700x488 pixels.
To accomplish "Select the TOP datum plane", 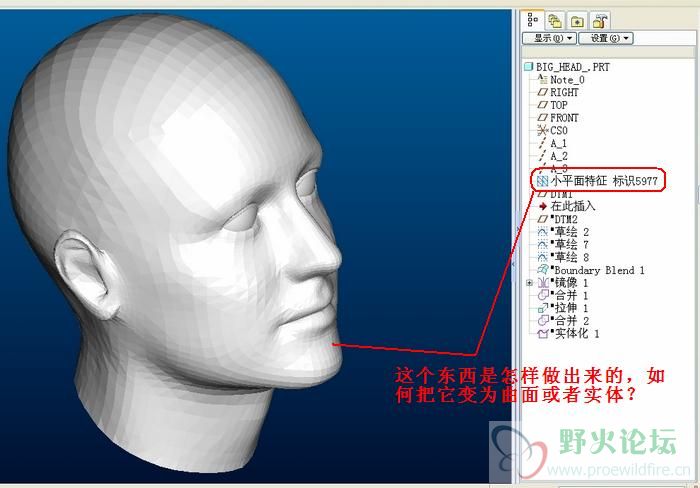I will pyautogui.click(x=553, y=105).
